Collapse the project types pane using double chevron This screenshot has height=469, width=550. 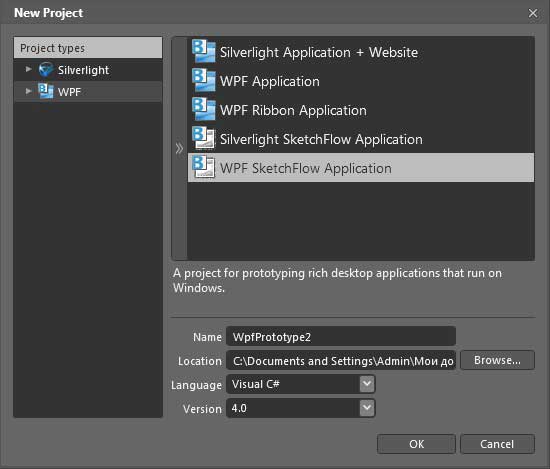pyautogui.click(x=179, y=148)
